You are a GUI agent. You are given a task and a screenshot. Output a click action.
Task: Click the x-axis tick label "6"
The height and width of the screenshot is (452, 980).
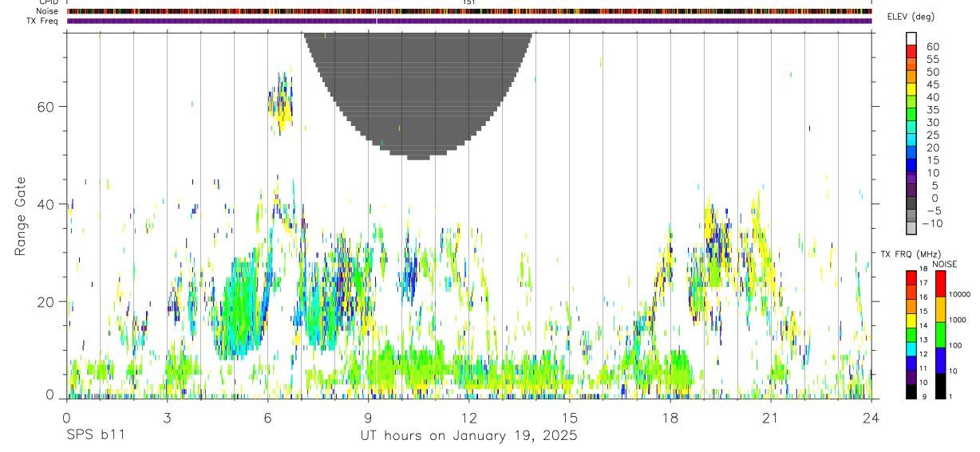[267, 417]
